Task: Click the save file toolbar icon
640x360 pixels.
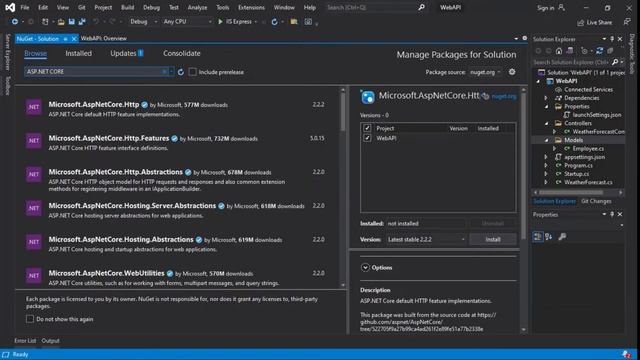Action: tap(71, 22)
